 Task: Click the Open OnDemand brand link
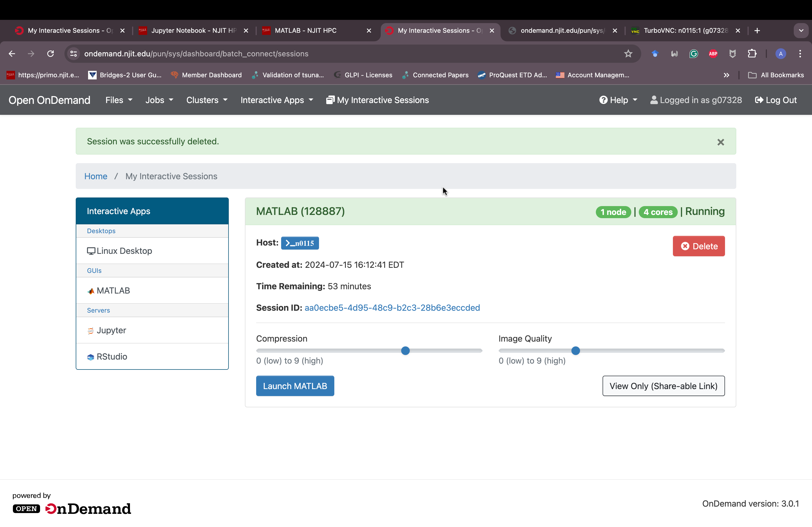tap(49, 100)
